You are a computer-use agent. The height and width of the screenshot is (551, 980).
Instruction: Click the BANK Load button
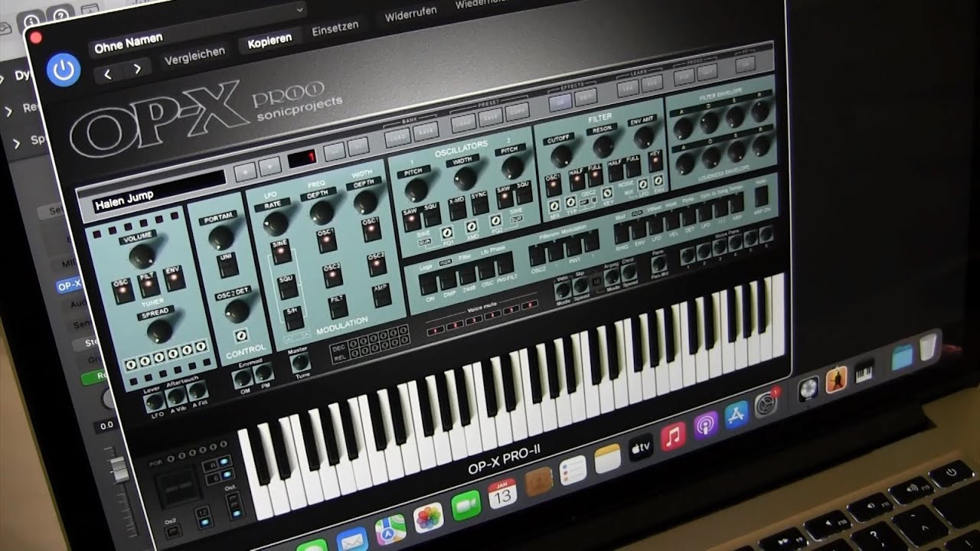397,136
